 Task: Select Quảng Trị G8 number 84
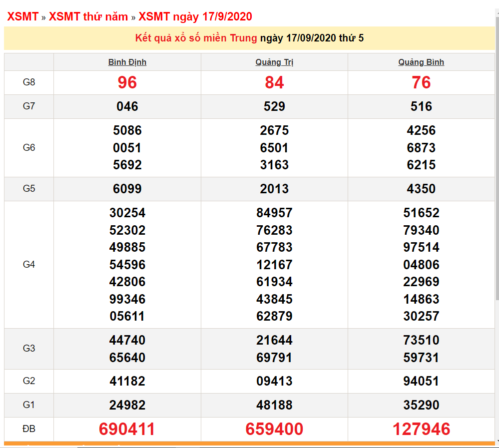[x=274, y=82]
